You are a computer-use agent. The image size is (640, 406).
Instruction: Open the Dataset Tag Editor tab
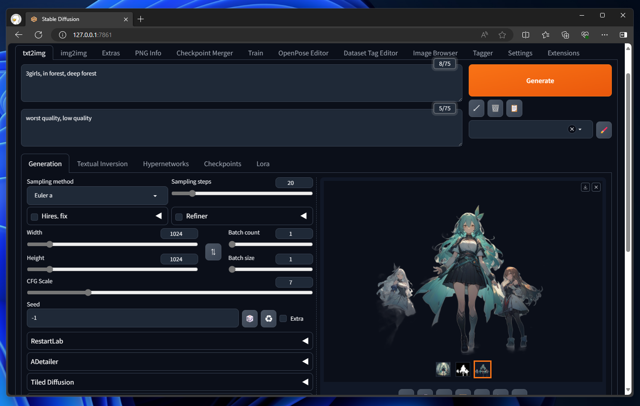coord(371,53)
